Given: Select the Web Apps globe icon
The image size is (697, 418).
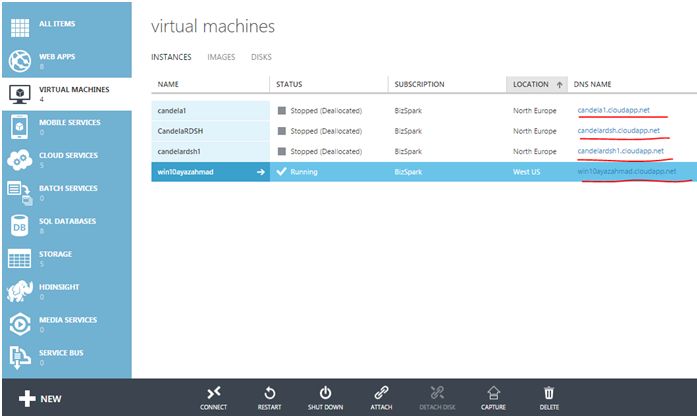Looking at the screenshot, I should pos(20,61).
